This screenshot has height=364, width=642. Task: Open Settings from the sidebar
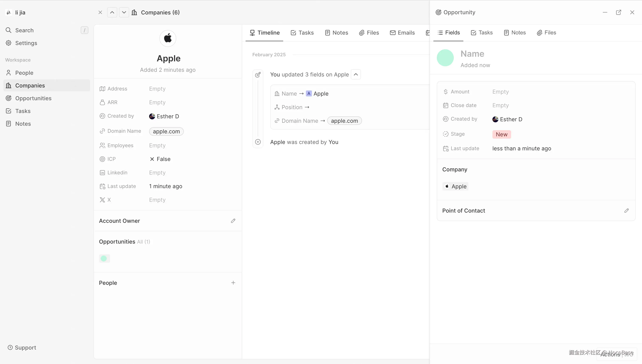pyautogui.click(x=47, y=43)
